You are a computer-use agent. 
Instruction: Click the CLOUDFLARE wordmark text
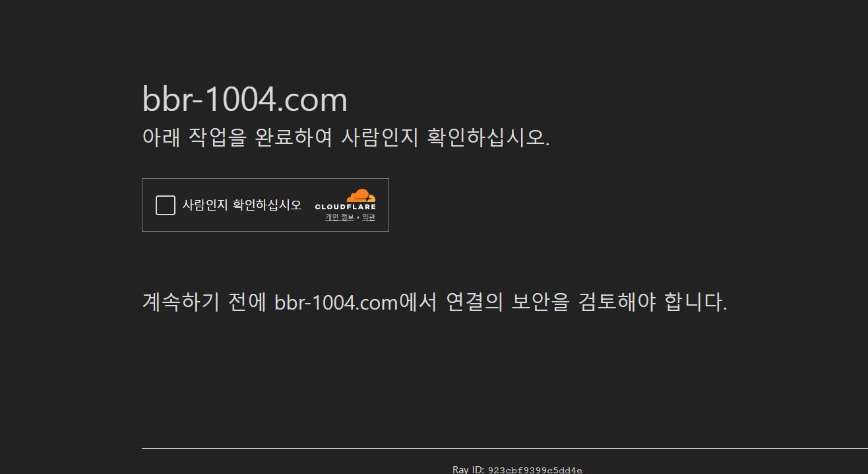coord(345,207)
